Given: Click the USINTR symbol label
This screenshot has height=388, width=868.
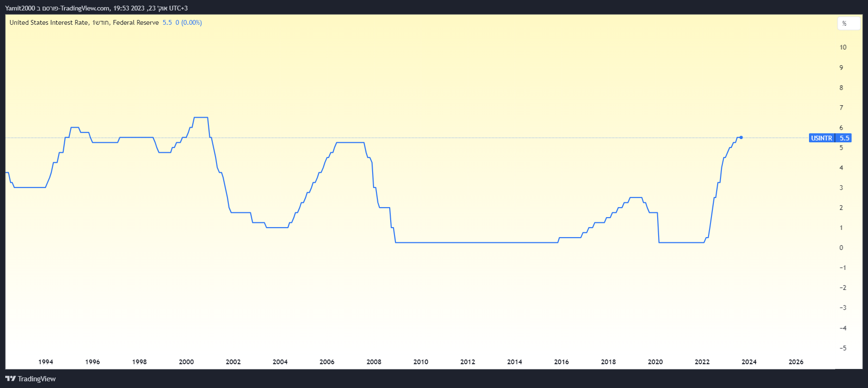Looking at the screenshot, I should point(821,138).
